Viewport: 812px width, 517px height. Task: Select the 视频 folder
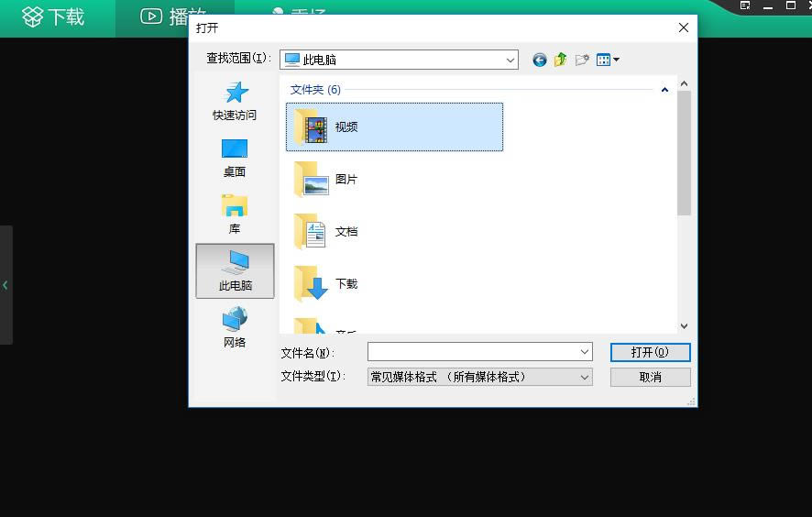point(394,126)
